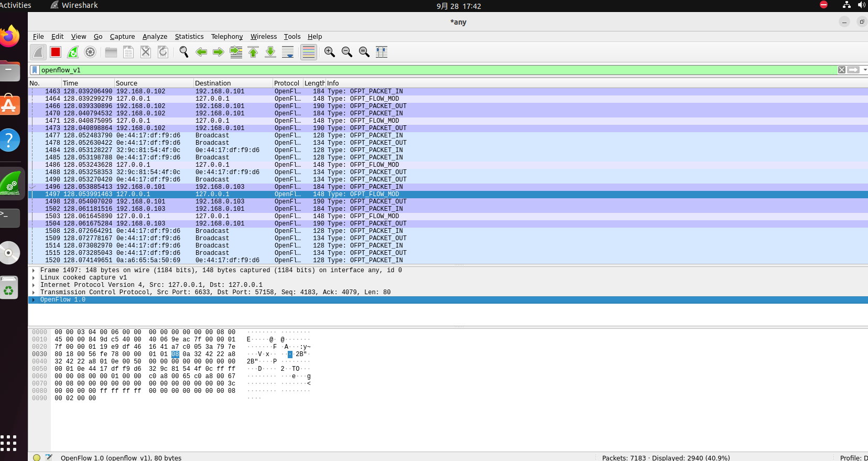Restart the current capture with green fin

click(73, 52)
